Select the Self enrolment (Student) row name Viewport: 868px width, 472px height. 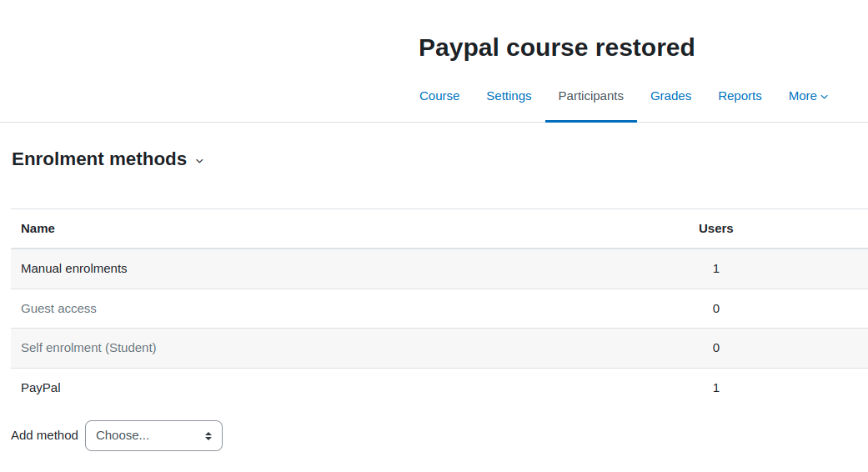tap(88, 348)
